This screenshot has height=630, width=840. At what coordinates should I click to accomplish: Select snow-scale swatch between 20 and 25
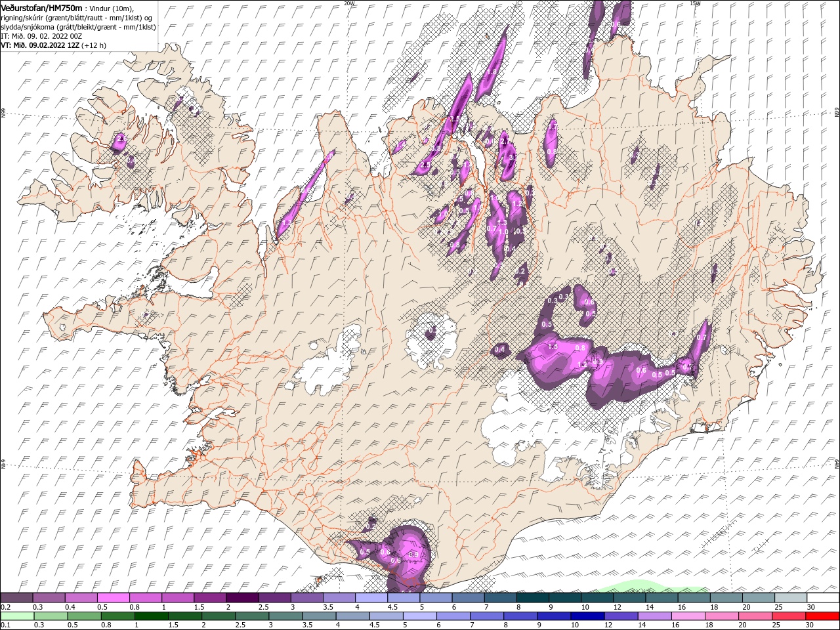(759, 598)
